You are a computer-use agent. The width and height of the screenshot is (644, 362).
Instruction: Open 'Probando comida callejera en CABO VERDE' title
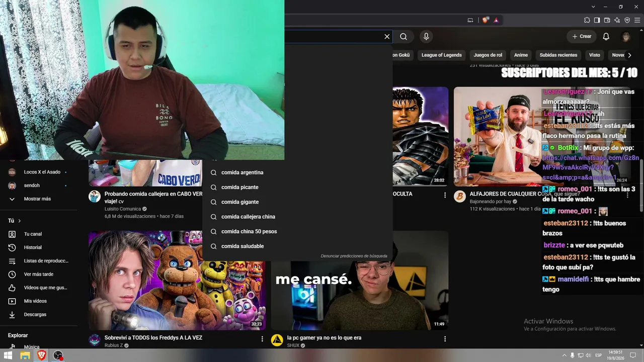click(153, 197)
